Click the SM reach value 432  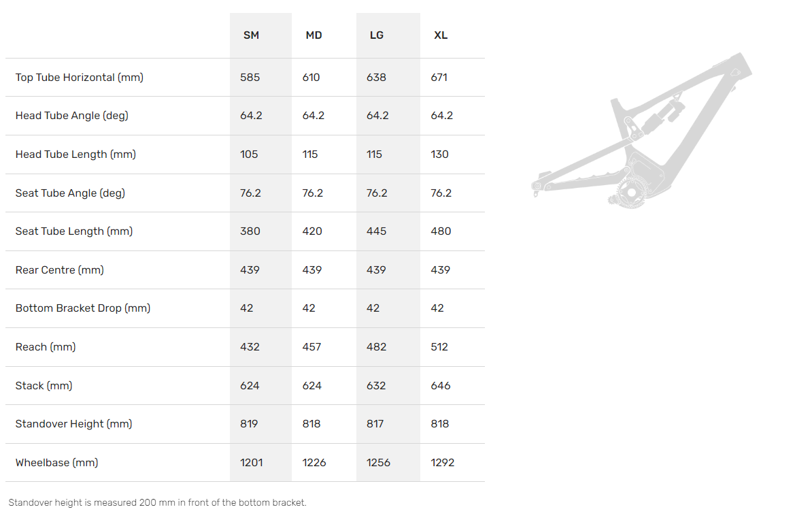click(250, 347)
